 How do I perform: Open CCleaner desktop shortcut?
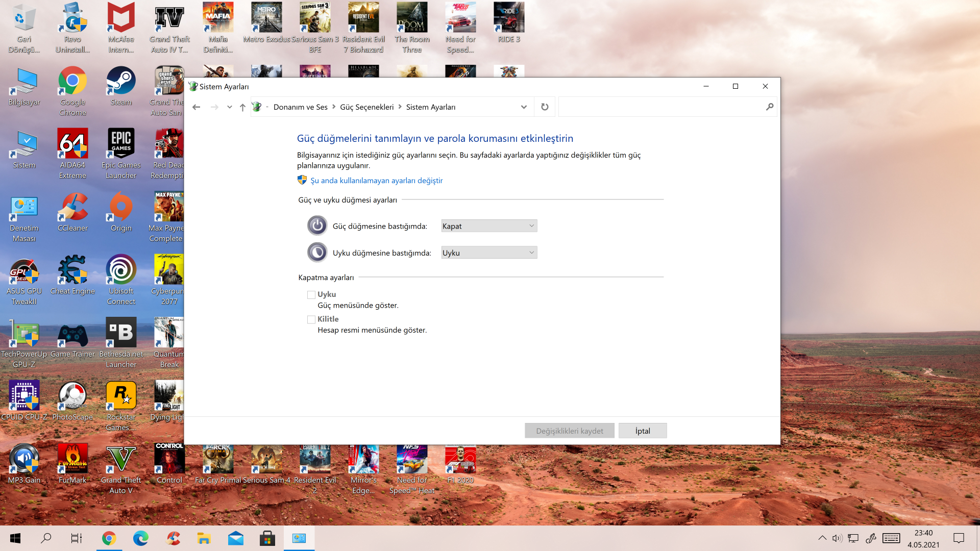[72, 213]
